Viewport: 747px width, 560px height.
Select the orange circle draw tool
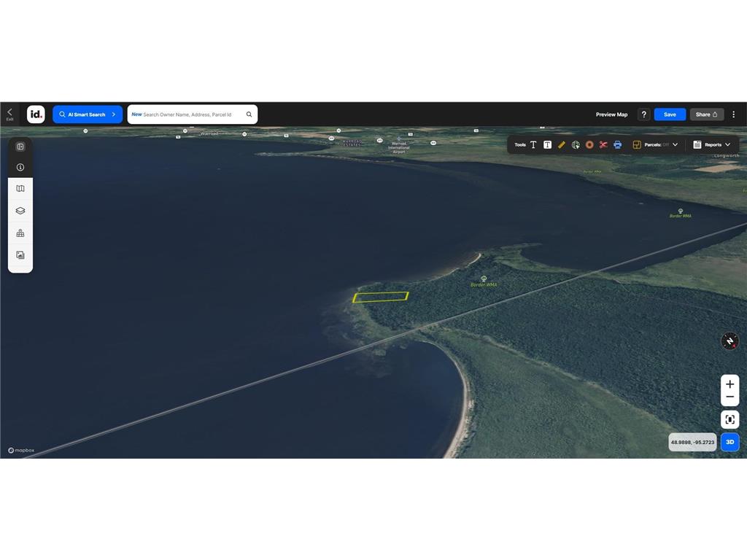coord(589,145)
